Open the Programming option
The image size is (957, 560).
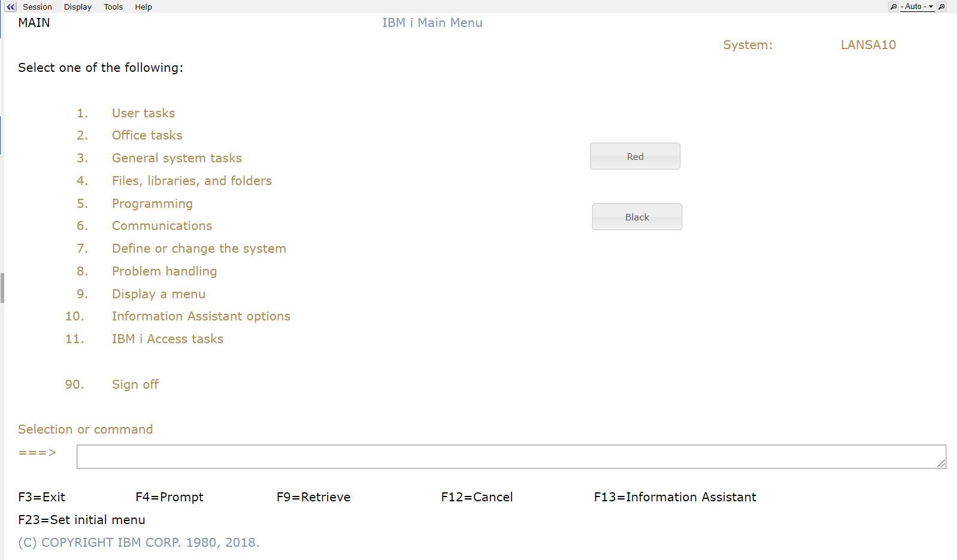[x=152, y=204]
